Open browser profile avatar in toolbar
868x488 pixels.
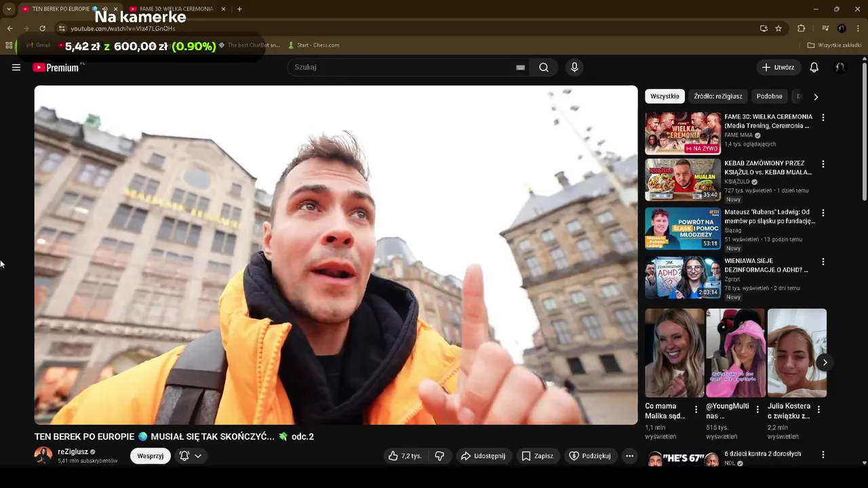point(842,28)
